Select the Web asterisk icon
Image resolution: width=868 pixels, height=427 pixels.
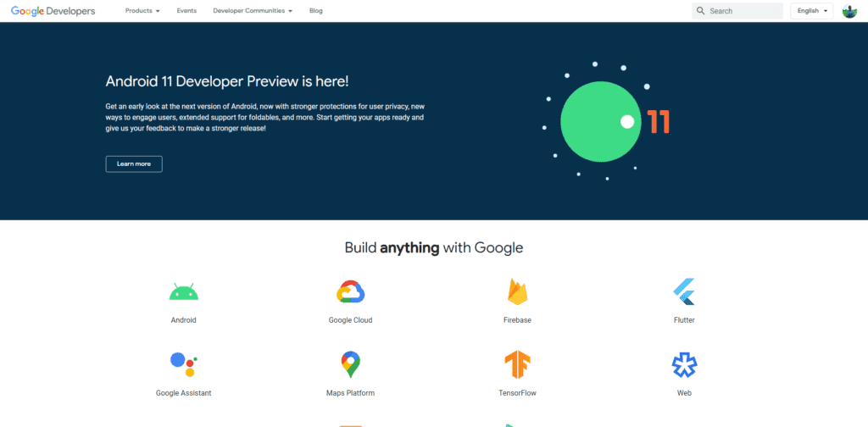click(684, 364)
